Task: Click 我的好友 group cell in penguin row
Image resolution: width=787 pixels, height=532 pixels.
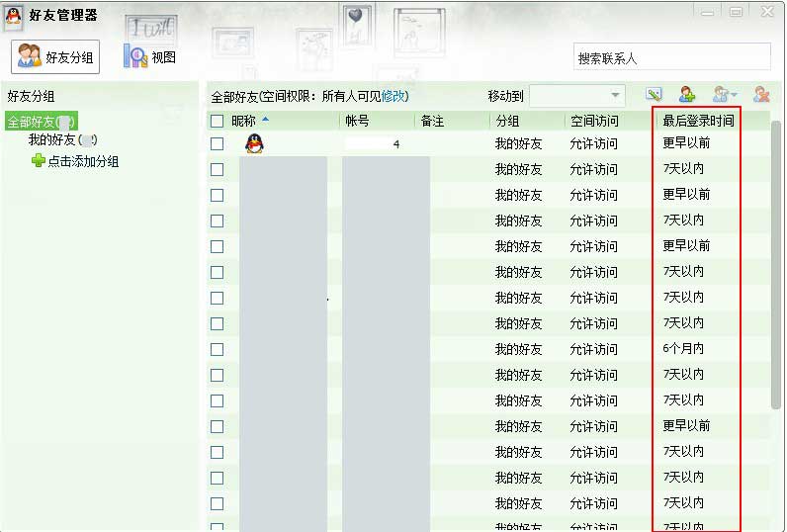Action: coord(518,144)
